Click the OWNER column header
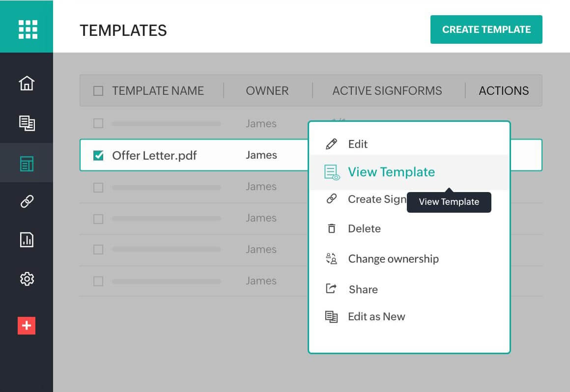Viewport: 570px width, 392px height. [267, 90]
